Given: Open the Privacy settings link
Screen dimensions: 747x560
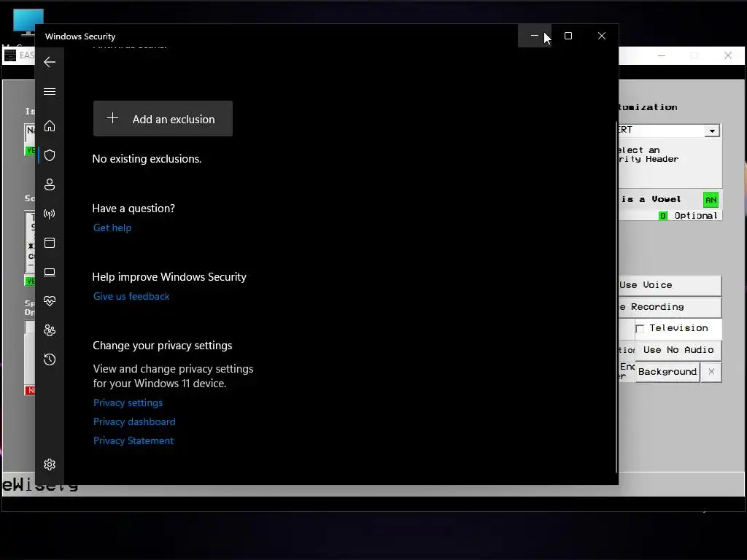Looking at the screenshot, I should tap(128, 402).
